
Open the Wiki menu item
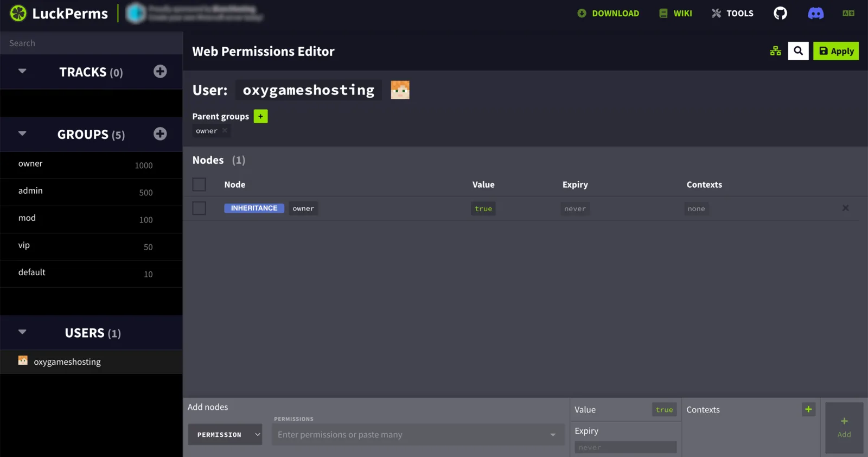tap(675, 14)
